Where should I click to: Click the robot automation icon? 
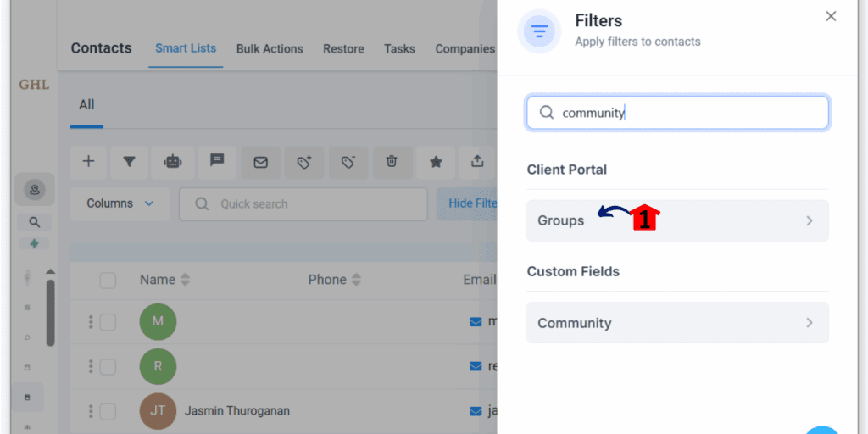tap(173, 162)
